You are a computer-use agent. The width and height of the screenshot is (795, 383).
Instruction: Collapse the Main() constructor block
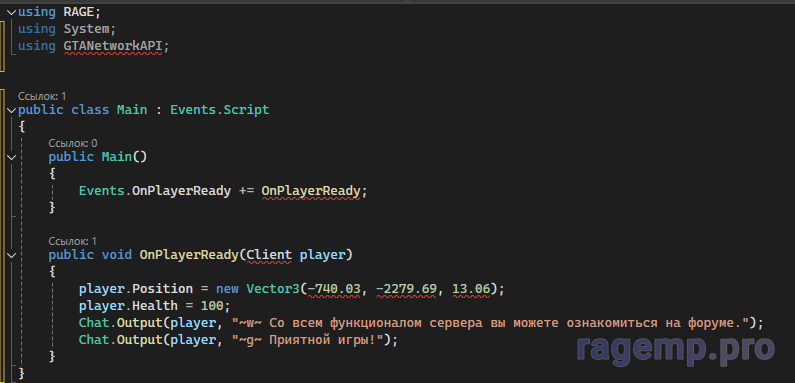point(11,157)
